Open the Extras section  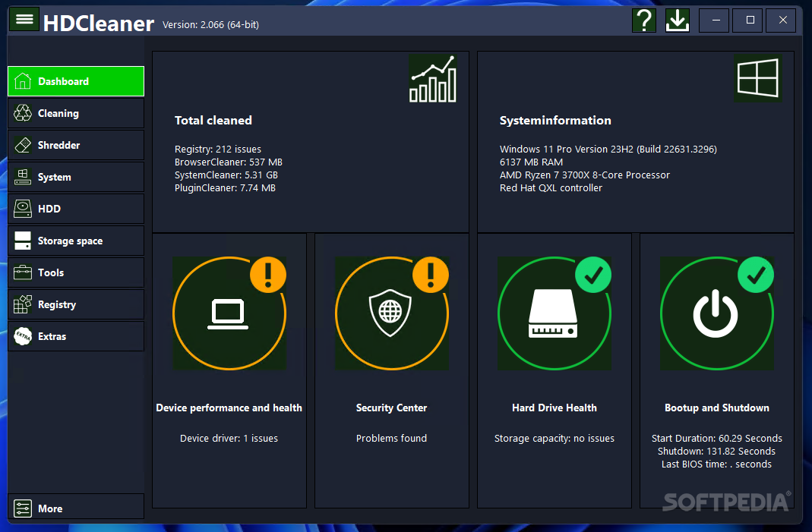coord(76,336)
